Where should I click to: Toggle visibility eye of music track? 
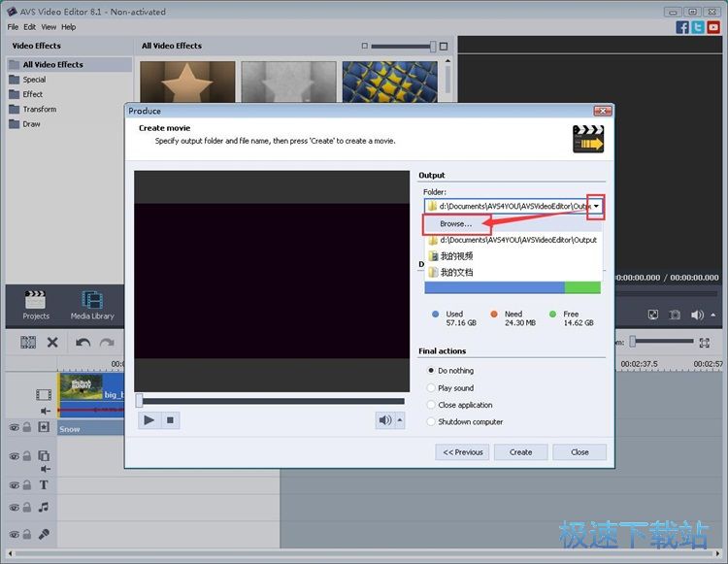pos(15,508)
